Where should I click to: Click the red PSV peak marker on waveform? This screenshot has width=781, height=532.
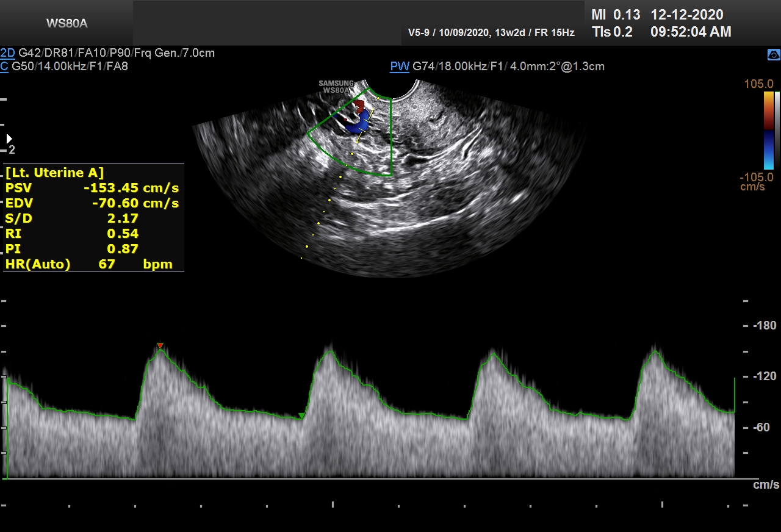[x=160, y=346]
